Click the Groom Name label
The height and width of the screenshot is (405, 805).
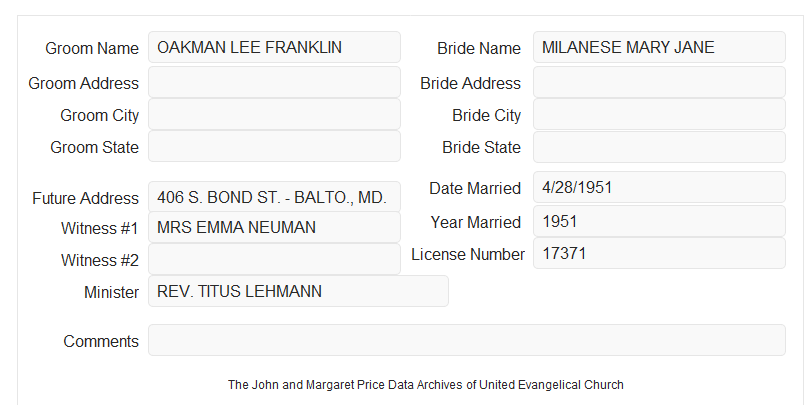[x=92, y=48]
